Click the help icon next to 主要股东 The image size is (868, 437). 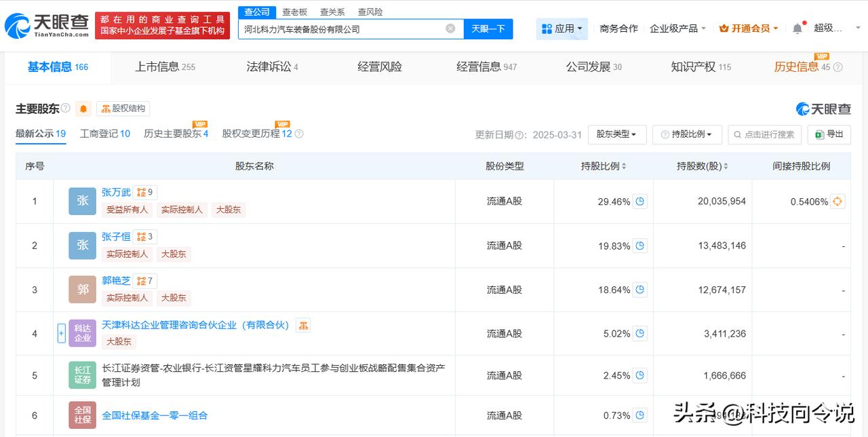coord(66,108)
